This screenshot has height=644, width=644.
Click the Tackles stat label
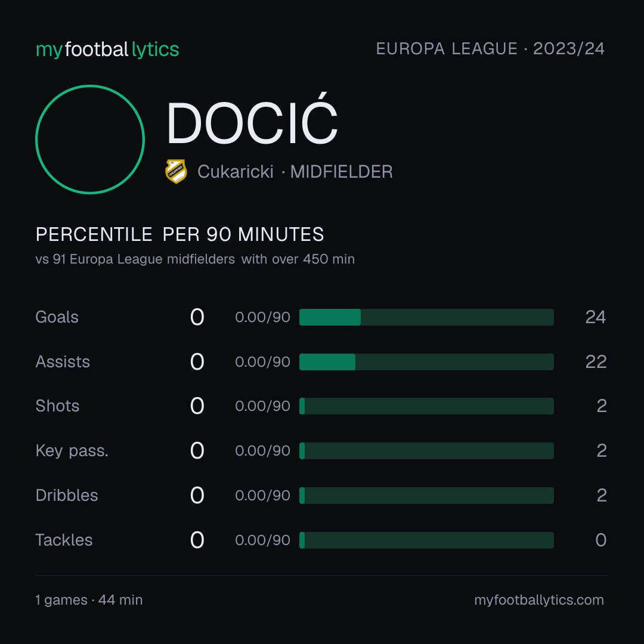click(x=64, y=540)
